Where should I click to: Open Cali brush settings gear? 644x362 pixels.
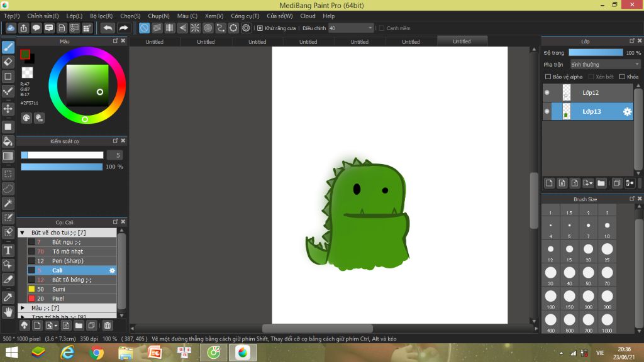[112, 270]
